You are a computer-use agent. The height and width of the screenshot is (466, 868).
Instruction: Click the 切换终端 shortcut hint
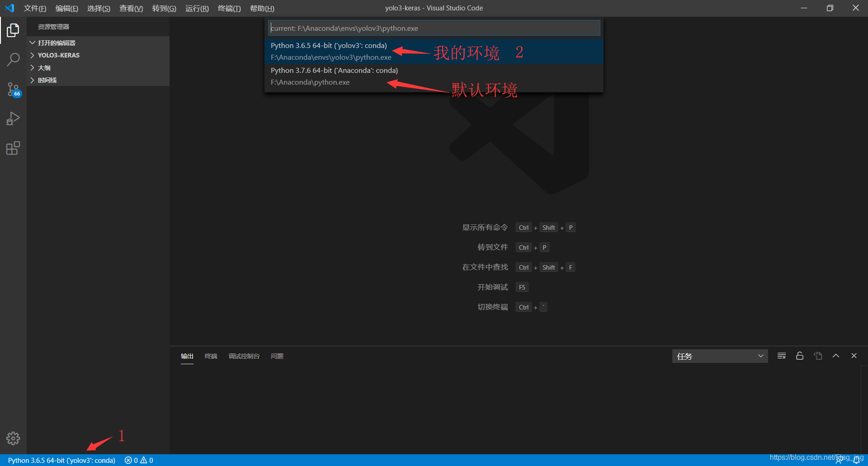coord(493,307)
